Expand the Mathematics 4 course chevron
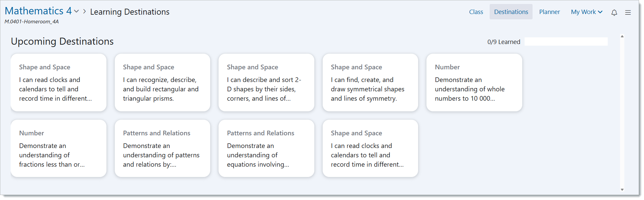The image size is (644, 200). [77, 11]
